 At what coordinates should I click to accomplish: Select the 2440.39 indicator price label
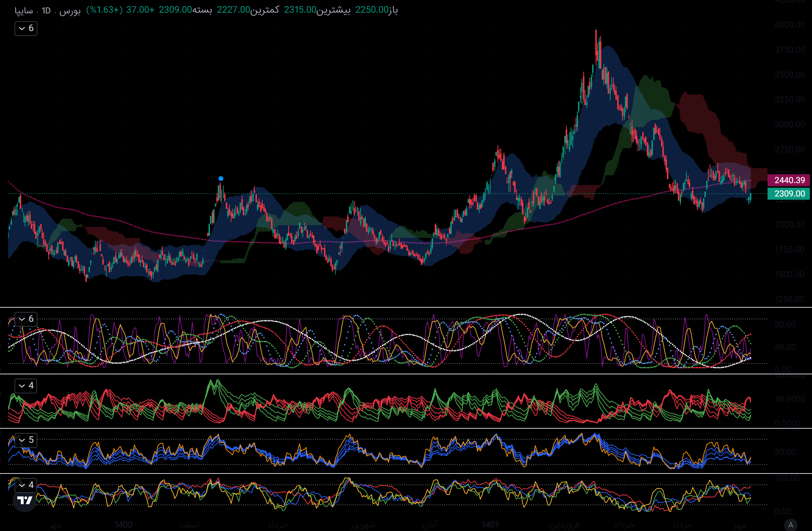point(788,180)
